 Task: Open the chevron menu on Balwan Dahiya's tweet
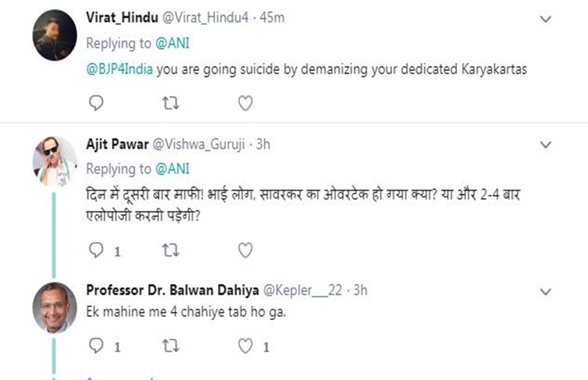click(546, 291)
